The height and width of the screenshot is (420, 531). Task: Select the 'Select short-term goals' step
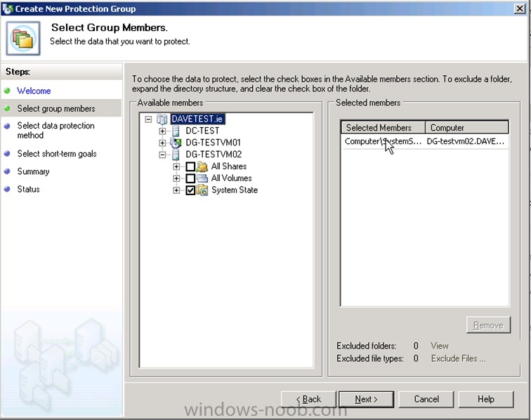[x=57, y=154]
